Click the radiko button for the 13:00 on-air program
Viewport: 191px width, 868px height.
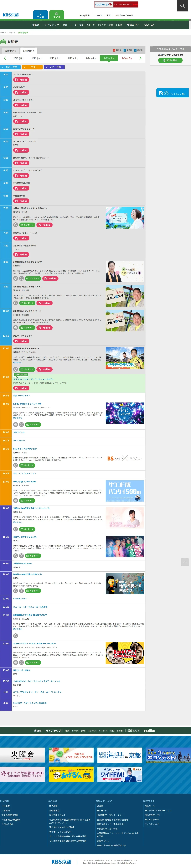tap(21, 388)
